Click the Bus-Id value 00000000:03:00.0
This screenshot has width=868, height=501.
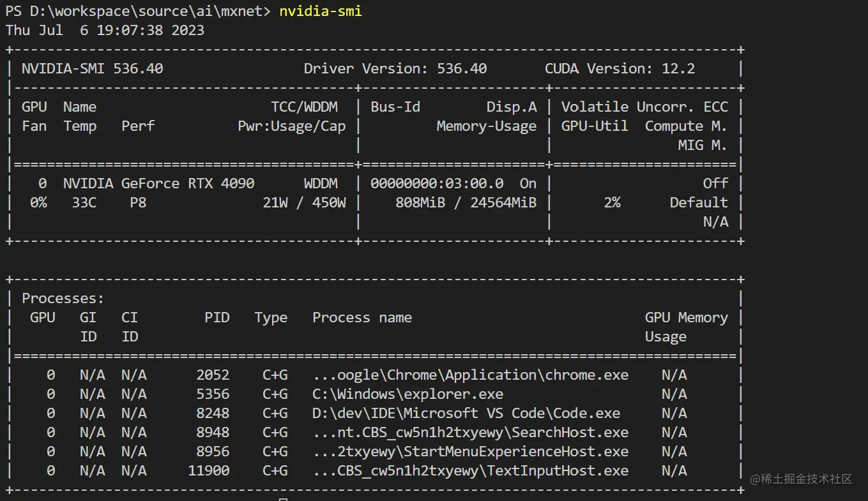click(x=436, y=183)
